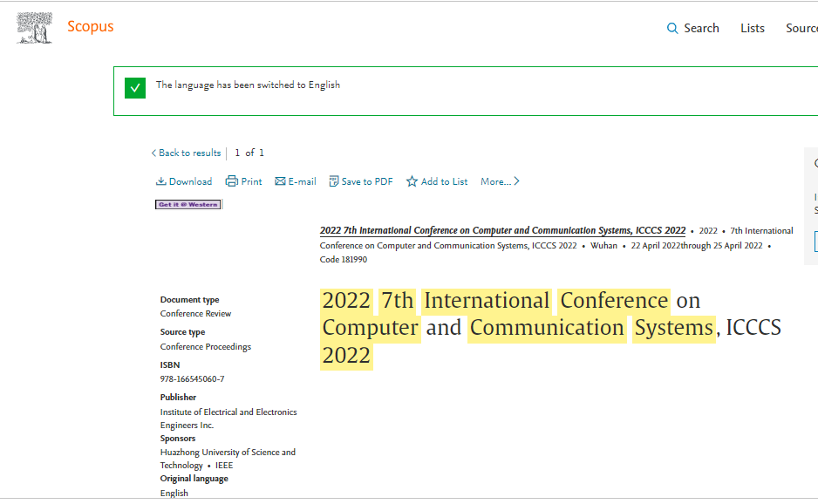Click the Get it @ Western button
The height and width of the screenshot is (504, 818).
coord(188,205)
